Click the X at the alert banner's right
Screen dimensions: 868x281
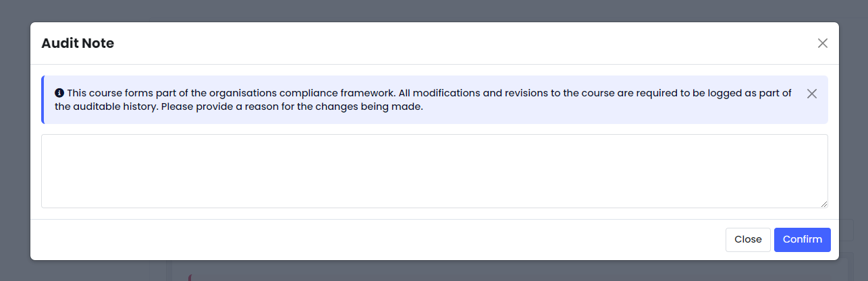(812, 94)
